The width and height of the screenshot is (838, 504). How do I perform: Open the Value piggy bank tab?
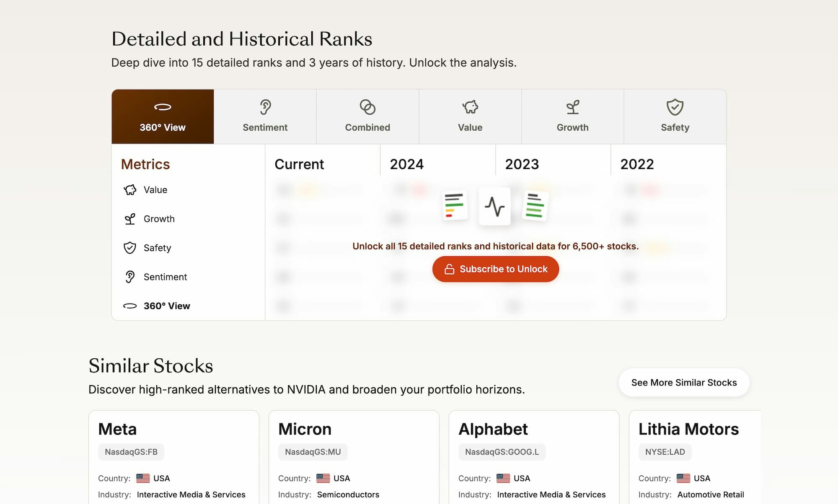pos(470,108)
